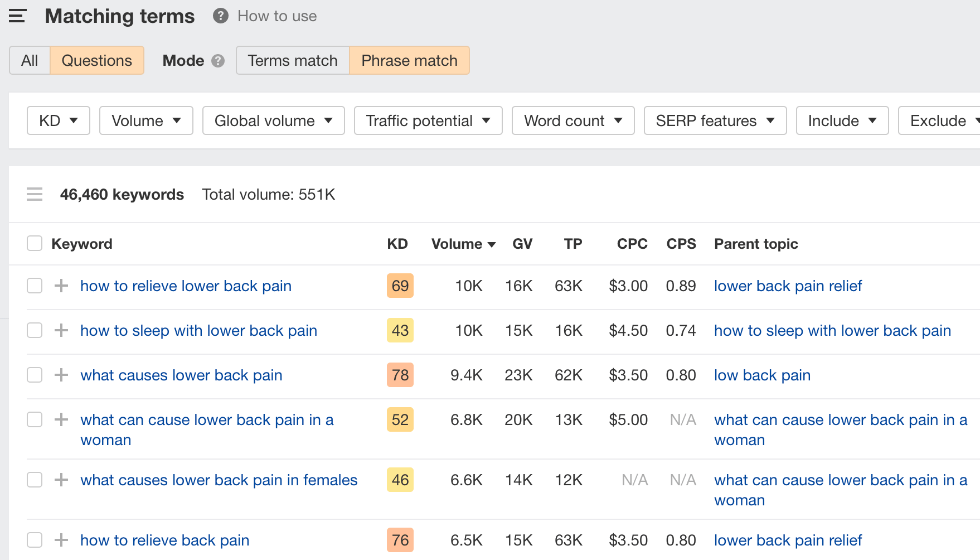Image resolution: width=980 pixels, height=560 pixels.
Task: Expand details for 'how to relieve lower back pain' with plus icon
Action: [61, 286]
